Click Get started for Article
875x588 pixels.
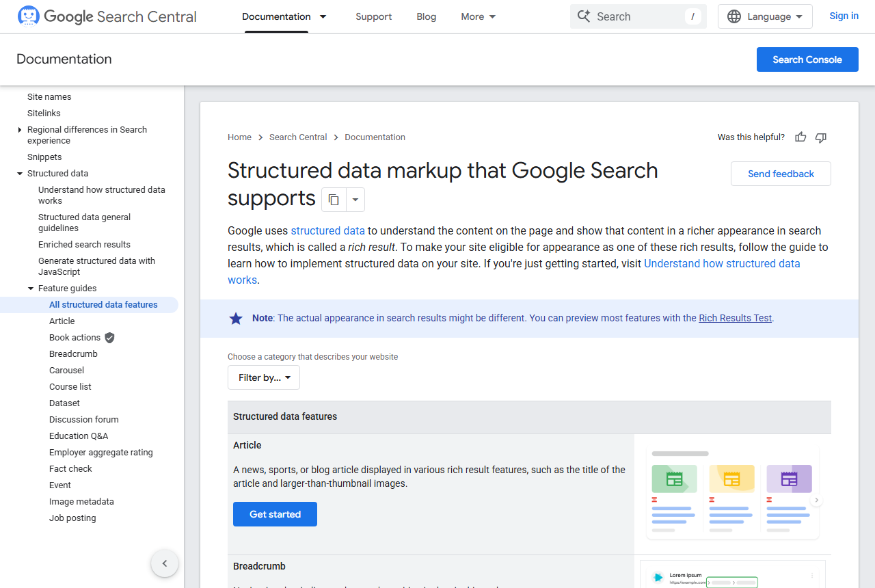coord(275,514)
